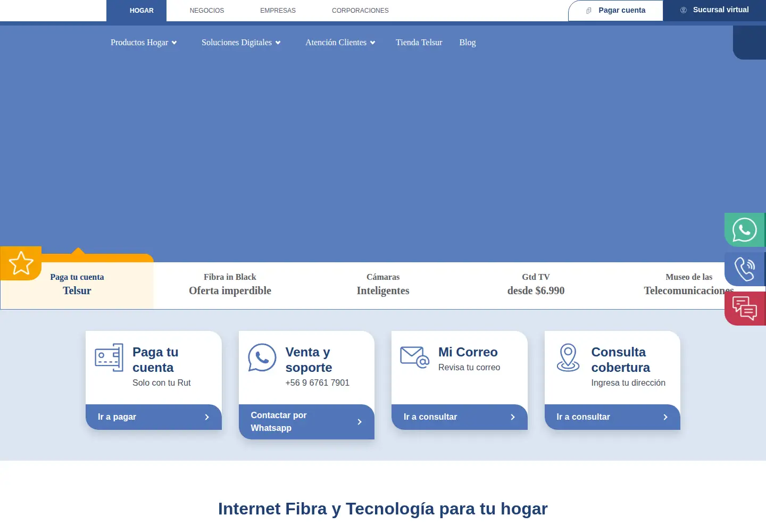
Task: Expand the Atención Clientes menu
Action: point(340,43)
